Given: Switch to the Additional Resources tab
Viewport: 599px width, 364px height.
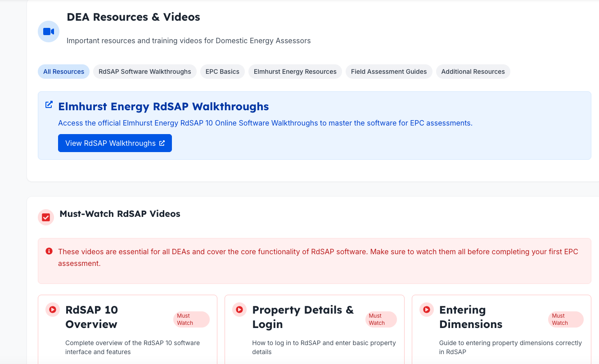Looking at the screenshot, I should coord(473,72).
